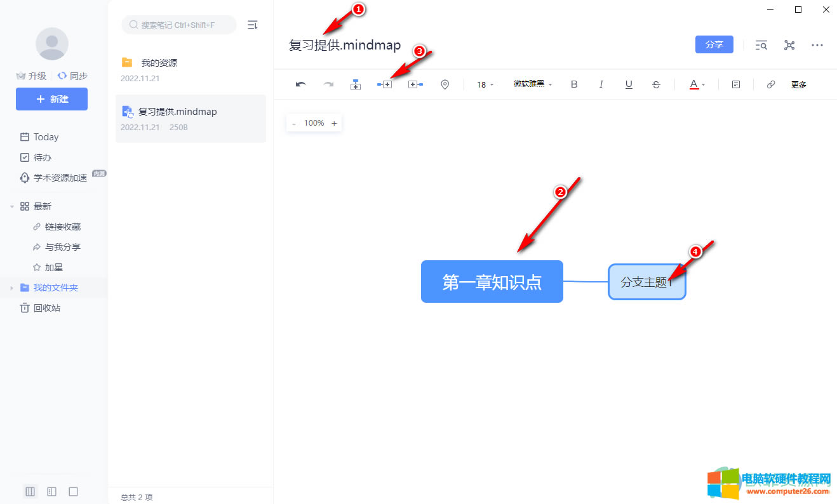Open the note icon in the toolbar

coord(736,84)
